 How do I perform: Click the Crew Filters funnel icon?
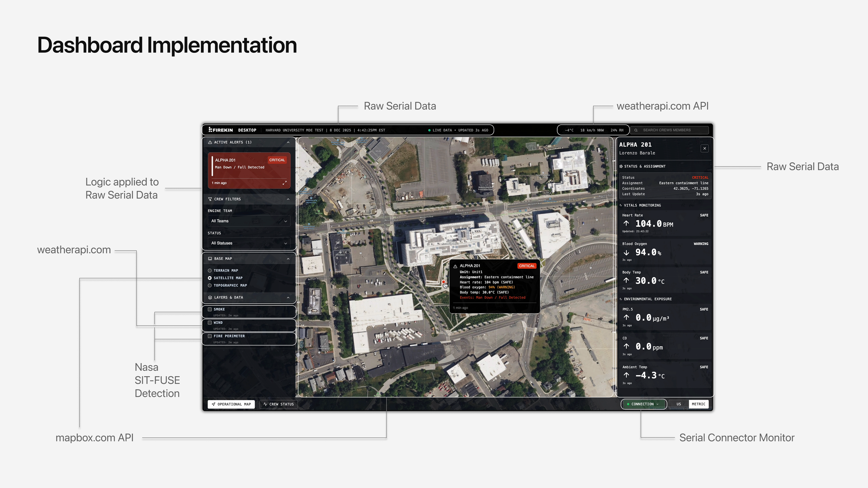click(210, 199)
